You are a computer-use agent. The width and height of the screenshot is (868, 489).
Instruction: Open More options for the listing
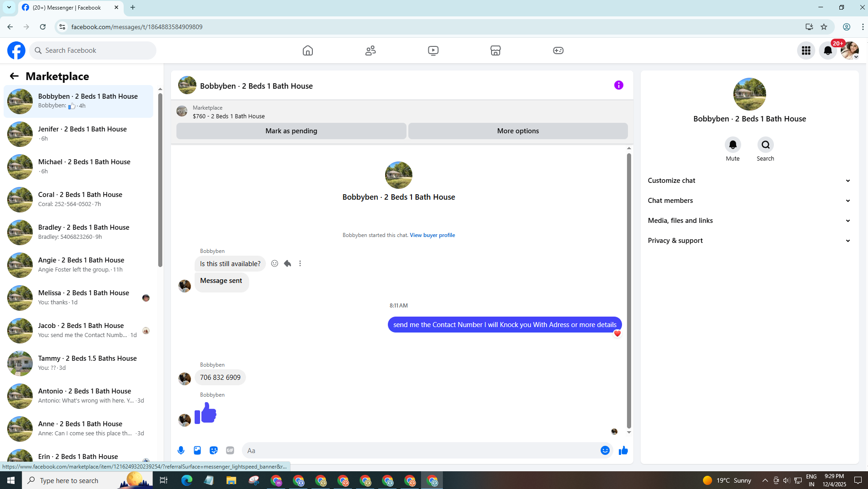click(518, 131)
